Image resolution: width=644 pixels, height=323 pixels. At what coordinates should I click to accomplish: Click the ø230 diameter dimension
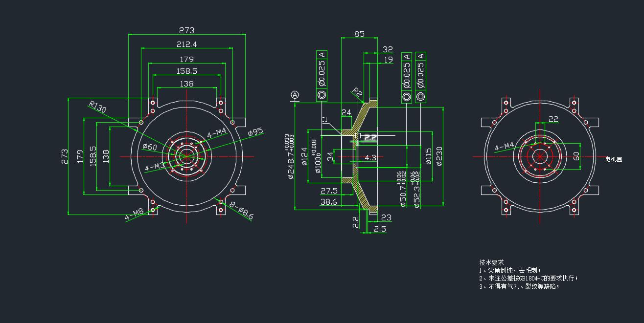tap(439, 156)
